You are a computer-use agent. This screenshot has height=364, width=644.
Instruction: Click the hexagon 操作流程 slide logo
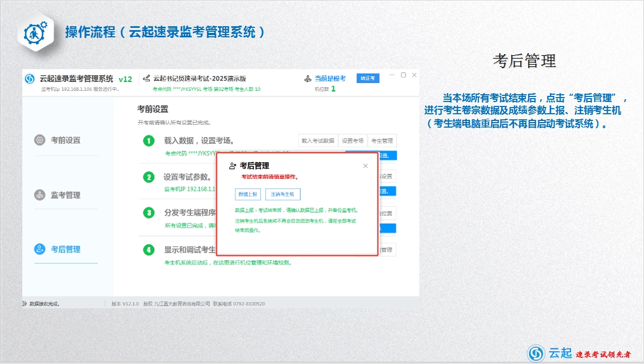click(36, 32)
